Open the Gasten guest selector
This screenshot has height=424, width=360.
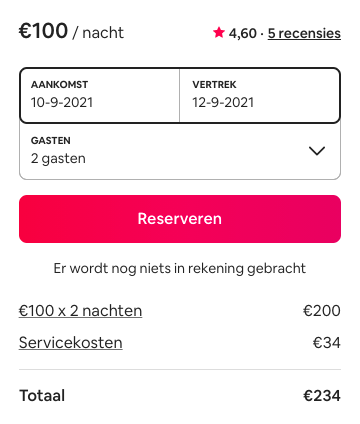click(180, 151)
